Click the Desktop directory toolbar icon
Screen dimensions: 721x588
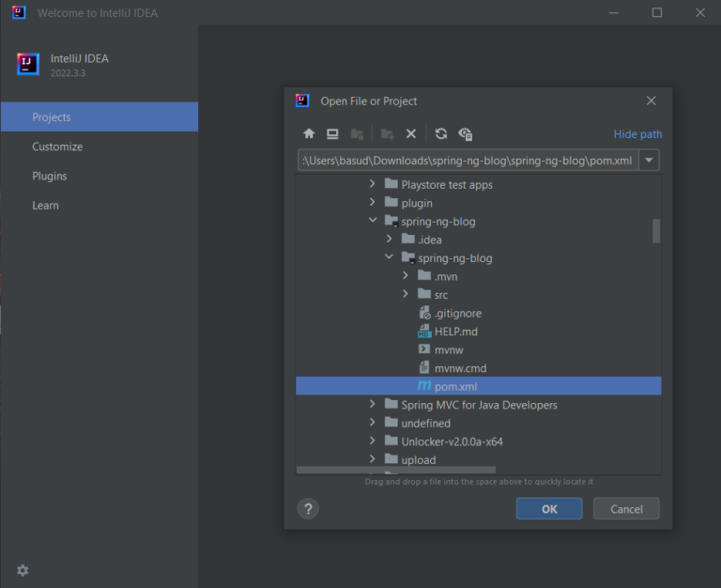pyautogui.click(x=332, y=134)
